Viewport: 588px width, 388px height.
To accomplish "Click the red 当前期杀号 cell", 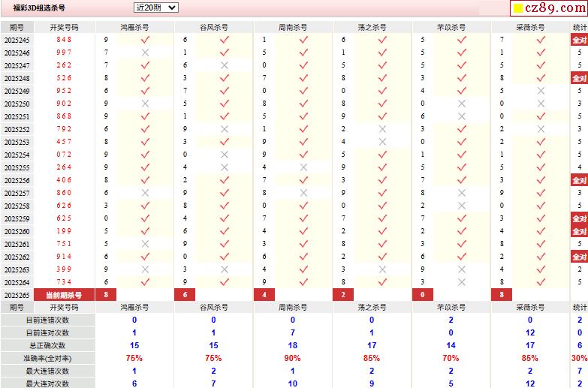I will pyautogui.click(x=64, y=295).
